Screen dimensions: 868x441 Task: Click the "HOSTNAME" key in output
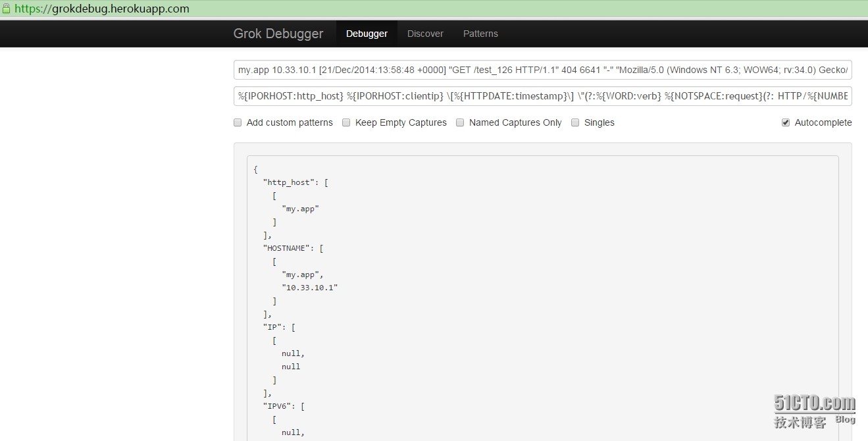286,248
